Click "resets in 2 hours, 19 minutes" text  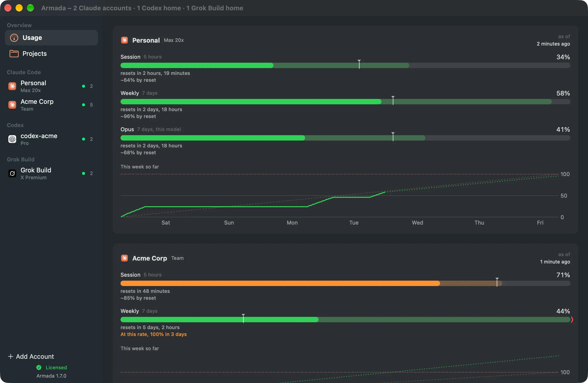point(155,73)
